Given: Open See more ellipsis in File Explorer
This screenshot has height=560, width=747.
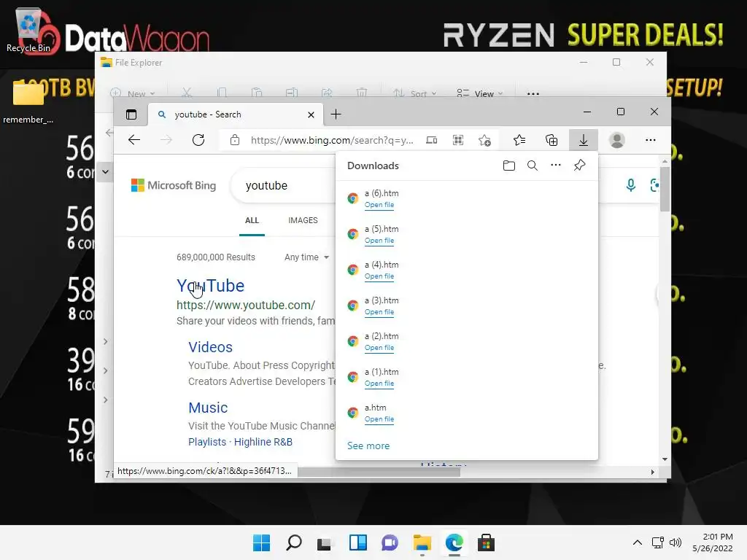Looking at the screenshot, I should coord(533,93).
